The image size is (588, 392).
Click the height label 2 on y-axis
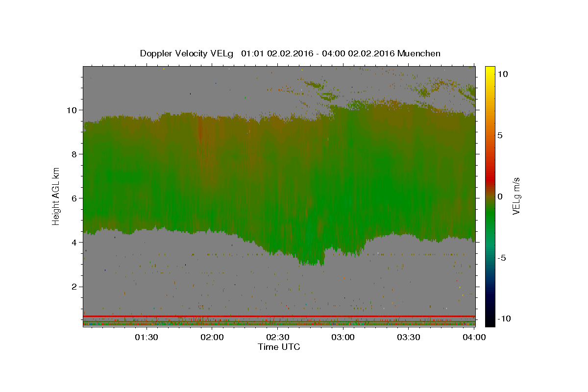pyautogui.click(x=73, y=287)
